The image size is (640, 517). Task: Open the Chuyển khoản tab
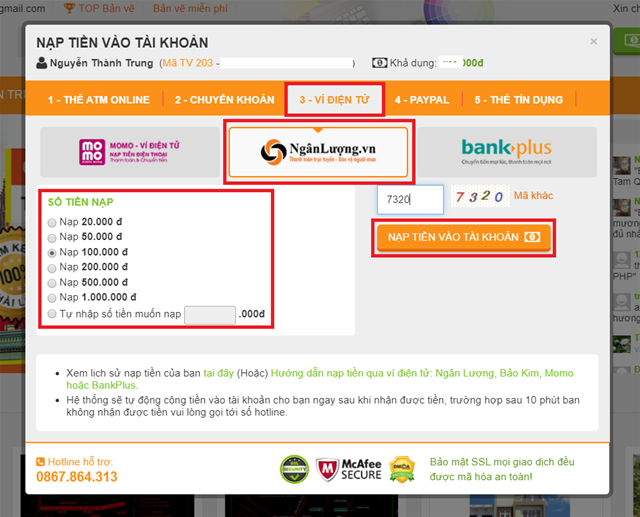click(224, 100)
